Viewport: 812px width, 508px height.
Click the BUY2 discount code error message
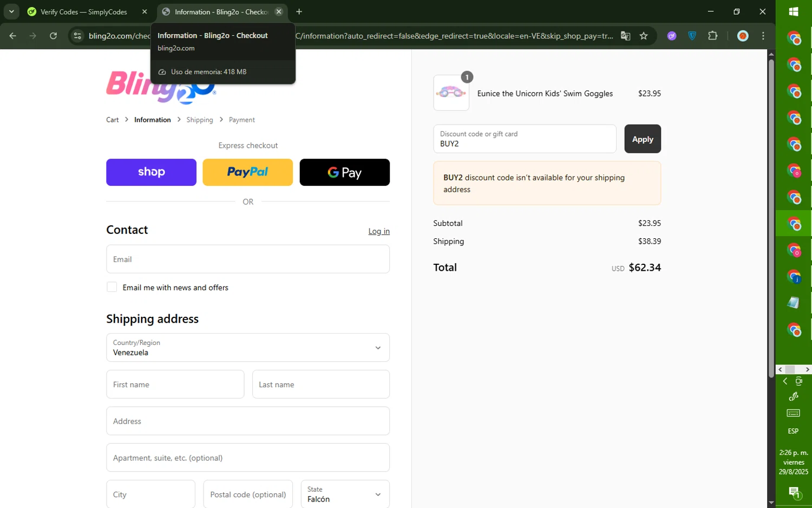pos(547,183)
